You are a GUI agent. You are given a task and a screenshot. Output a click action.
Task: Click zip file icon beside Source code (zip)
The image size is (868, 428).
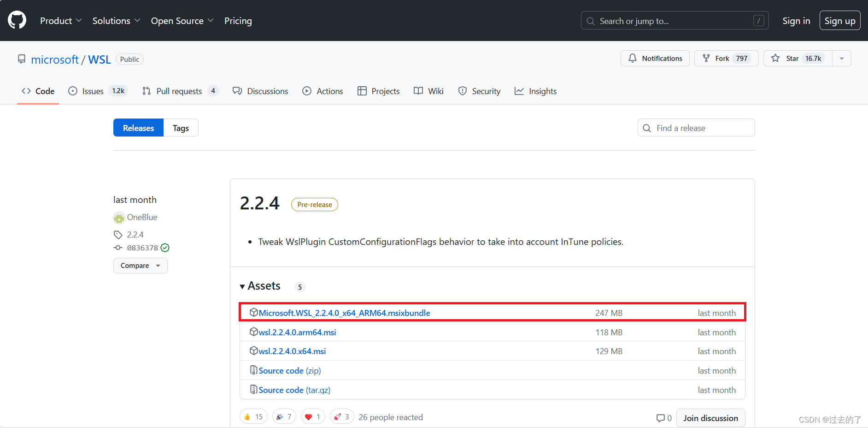pyautogui.click(x=253, y=370)
